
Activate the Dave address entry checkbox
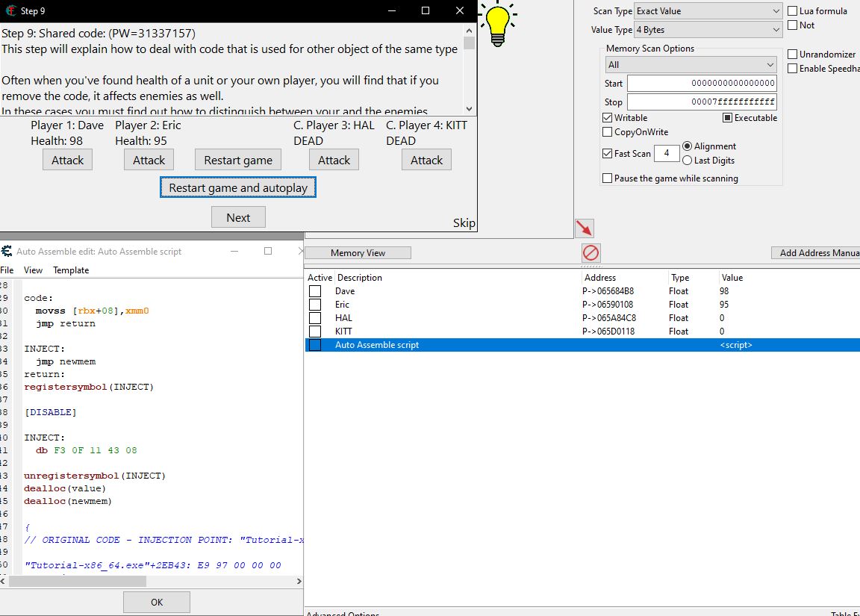pyautogui.click(x=315, y=291)
